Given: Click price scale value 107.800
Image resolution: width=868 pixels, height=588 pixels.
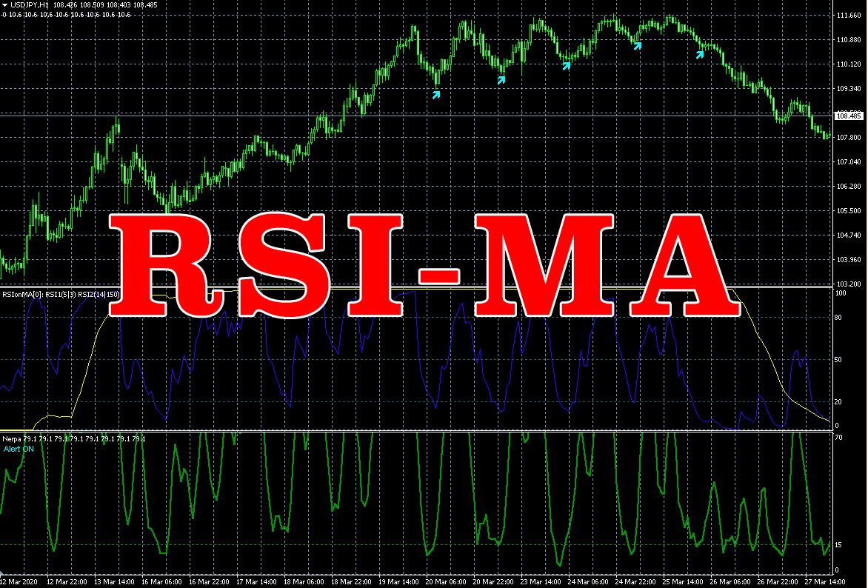Looking at the screenshot, I should click(849, 137).
